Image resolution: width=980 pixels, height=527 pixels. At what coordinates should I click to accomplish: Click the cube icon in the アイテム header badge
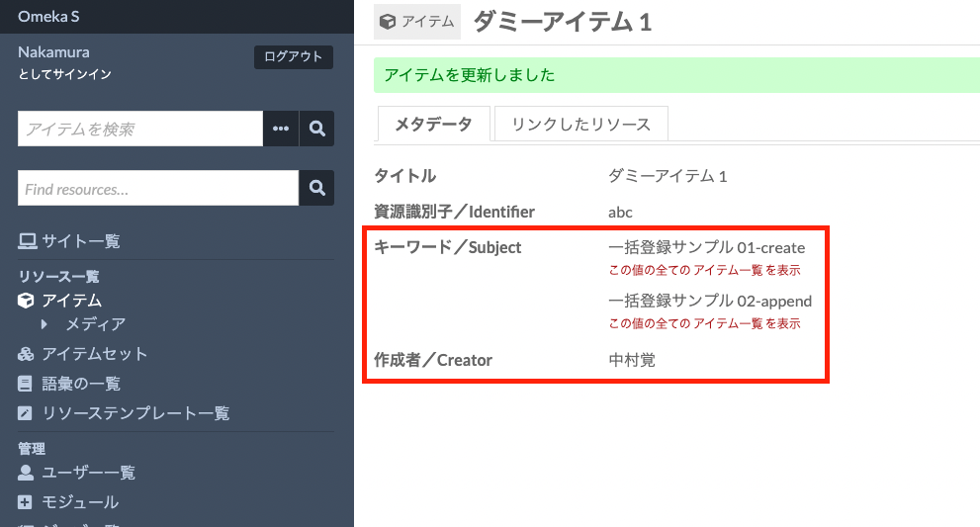point(388,22)
